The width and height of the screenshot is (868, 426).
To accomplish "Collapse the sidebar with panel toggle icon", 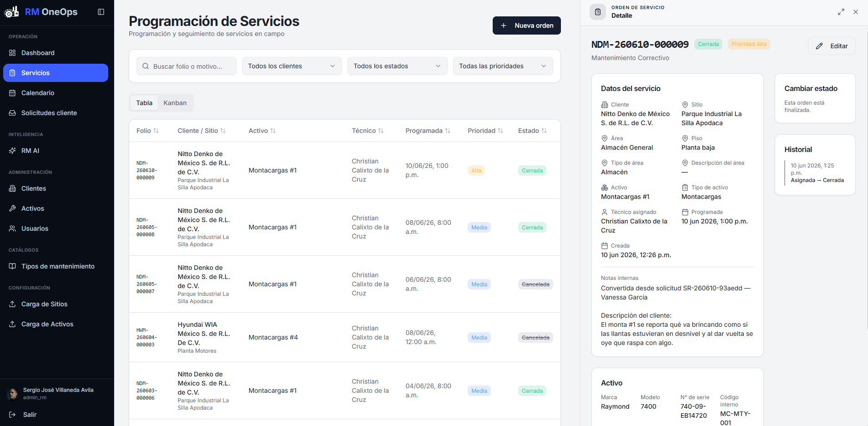I will pyautogui.click(x=101, y=12).
